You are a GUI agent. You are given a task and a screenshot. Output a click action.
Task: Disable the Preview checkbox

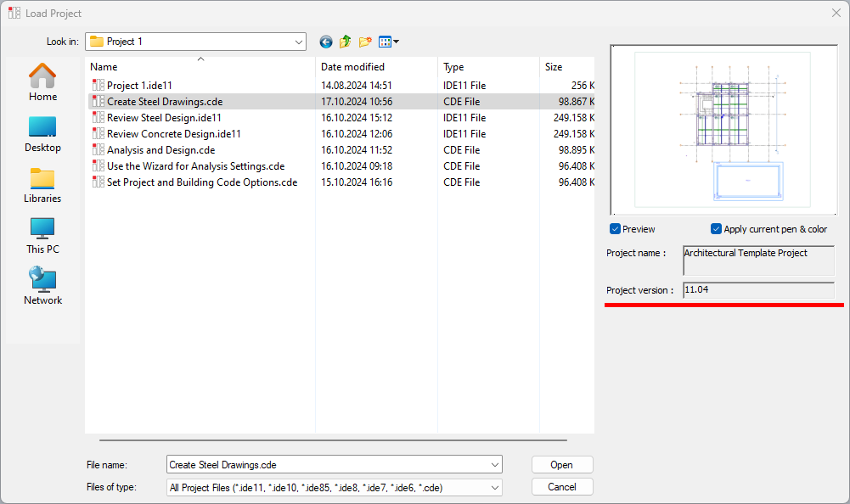tap(616, 229)
